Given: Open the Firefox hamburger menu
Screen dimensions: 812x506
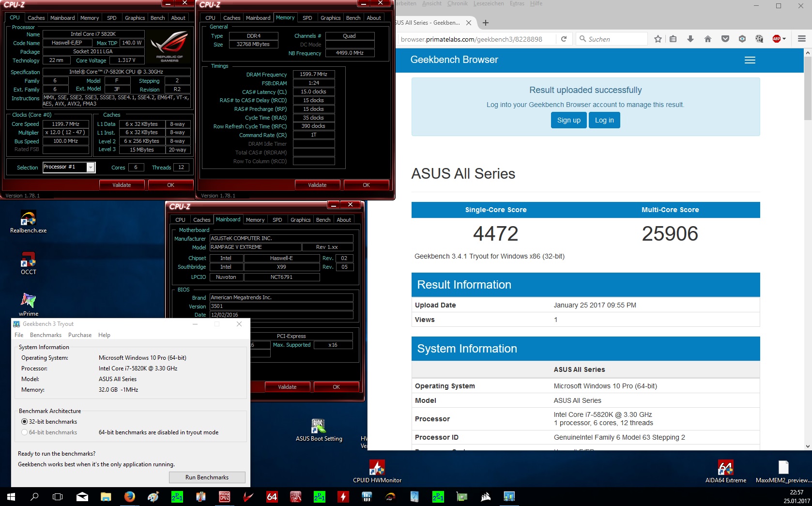Looking at the screenshot, I should (x=802, y=39).
